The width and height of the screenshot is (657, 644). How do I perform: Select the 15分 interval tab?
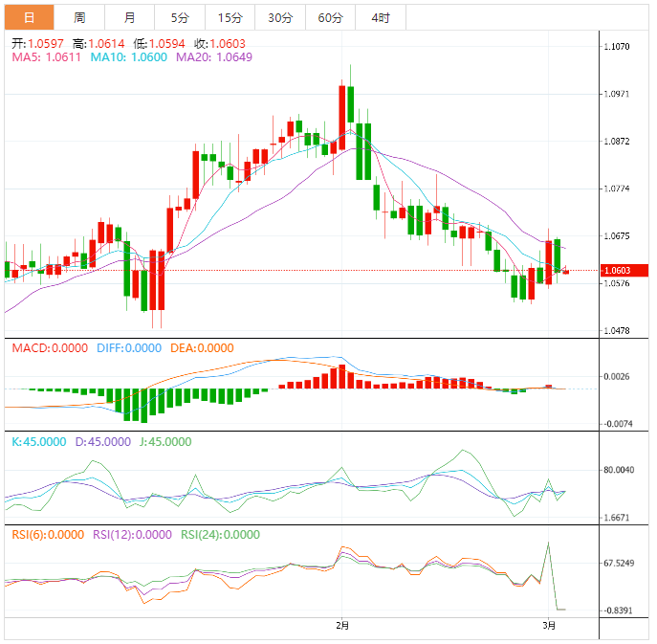click(230, 17)
